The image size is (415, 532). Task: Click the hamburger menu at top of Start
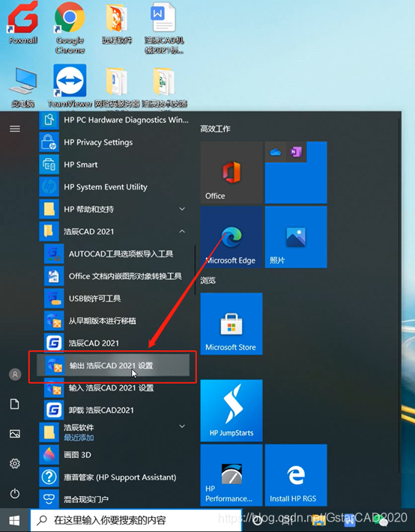pos(14,129)
